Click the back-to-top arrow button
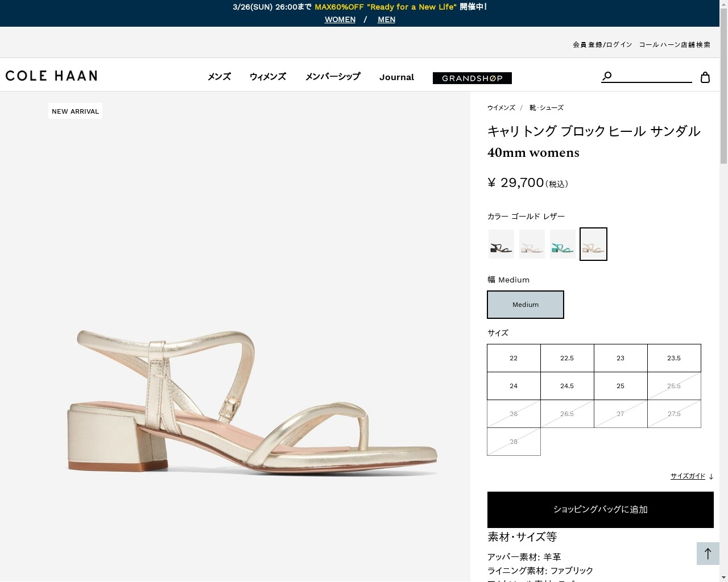 (708, 554)
